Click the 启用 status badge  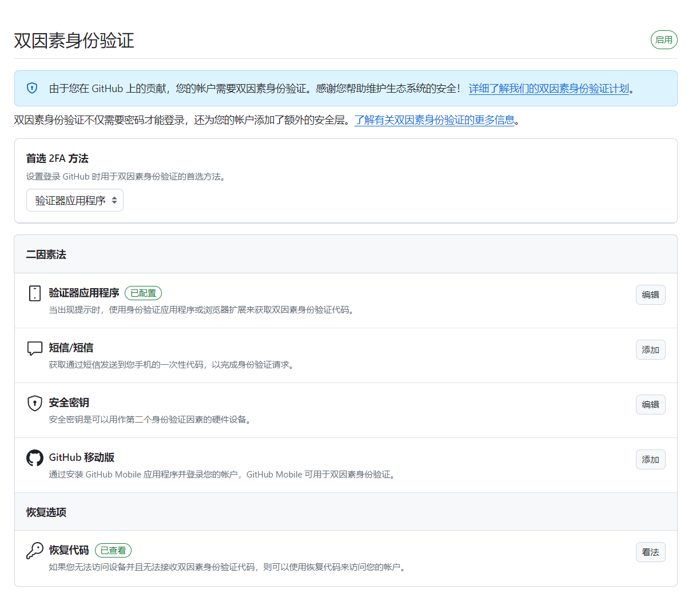coord(664,40)
